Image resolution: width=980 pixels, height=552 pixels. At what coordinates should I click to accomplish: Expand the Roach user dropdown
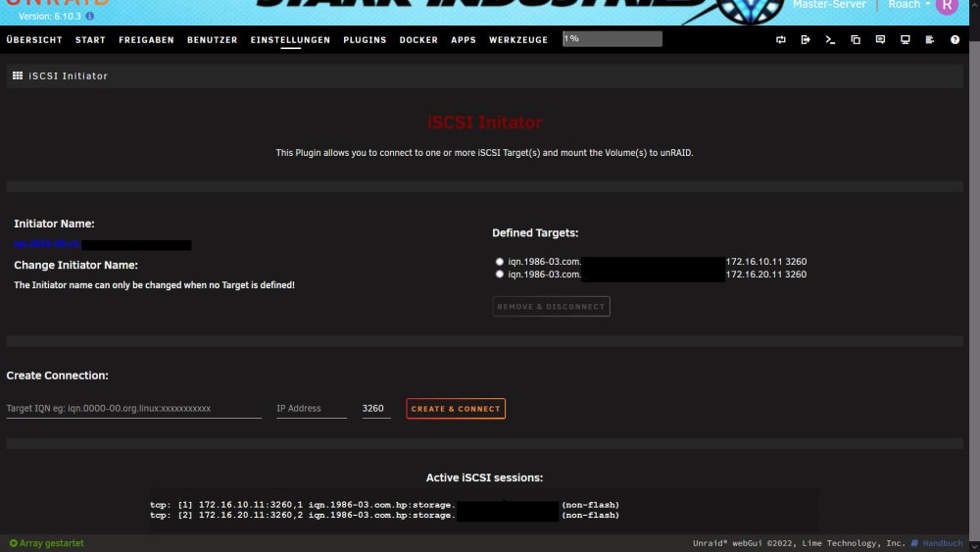tap(909, 5)
